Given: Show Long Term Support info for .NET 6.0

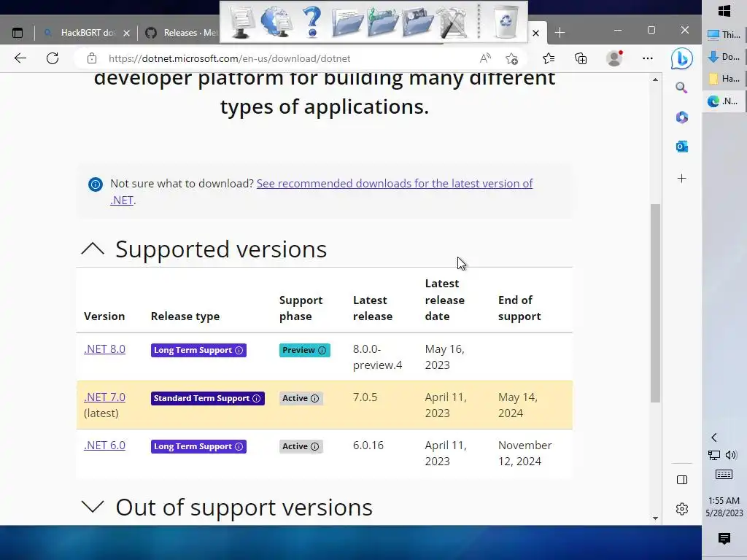Looking at the screenshot, I should [x=239, y=447].
